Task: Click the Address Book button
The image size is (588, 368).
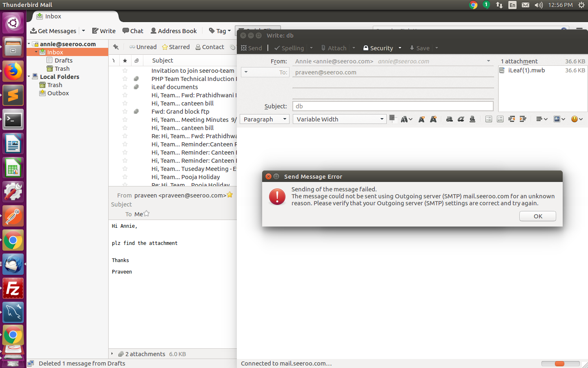Action: (x=174, y=31)
